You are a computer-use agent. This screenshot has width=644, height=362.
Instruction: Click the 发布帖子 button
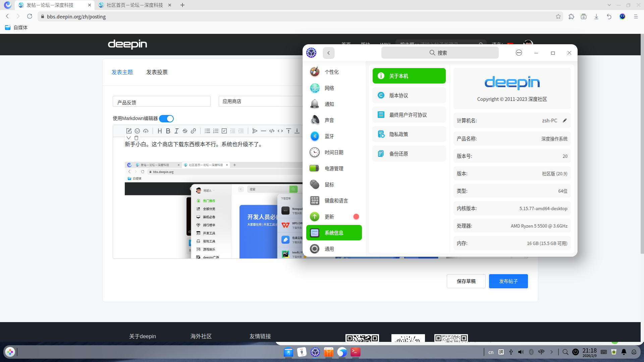pos(508,281)
